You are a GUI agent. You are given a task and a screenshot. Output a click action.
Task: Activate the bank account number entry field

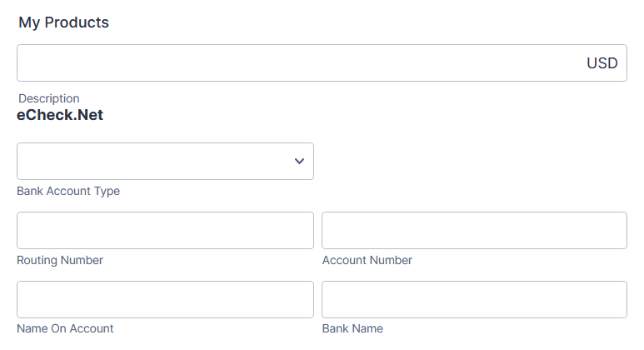pyautogui.click(x=474, y=230)
